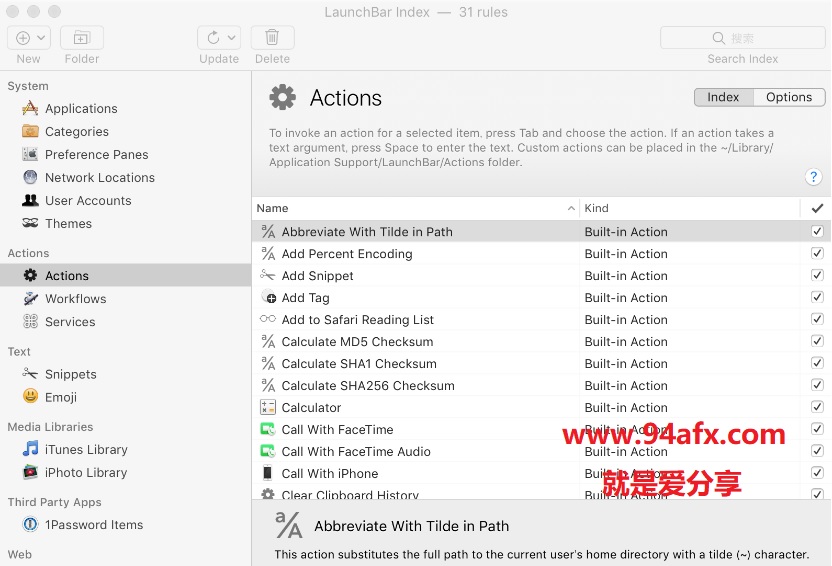Click the Add Tag row icon

[x=268, y=297]
